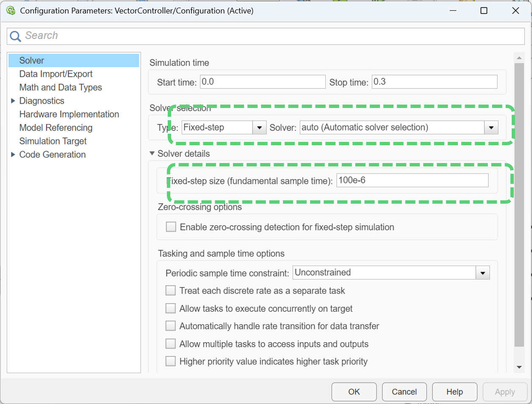
Task: Click the Help button
Action: (x=454, y=392)
